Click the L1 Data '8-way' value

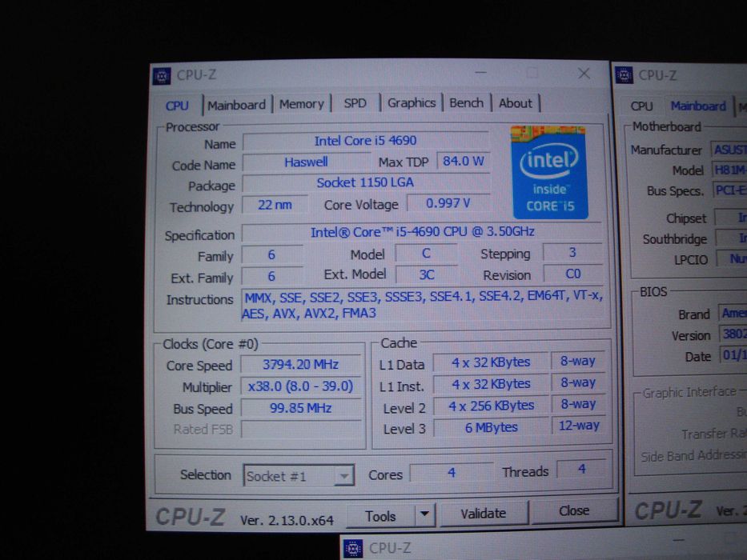click(578, 361)
